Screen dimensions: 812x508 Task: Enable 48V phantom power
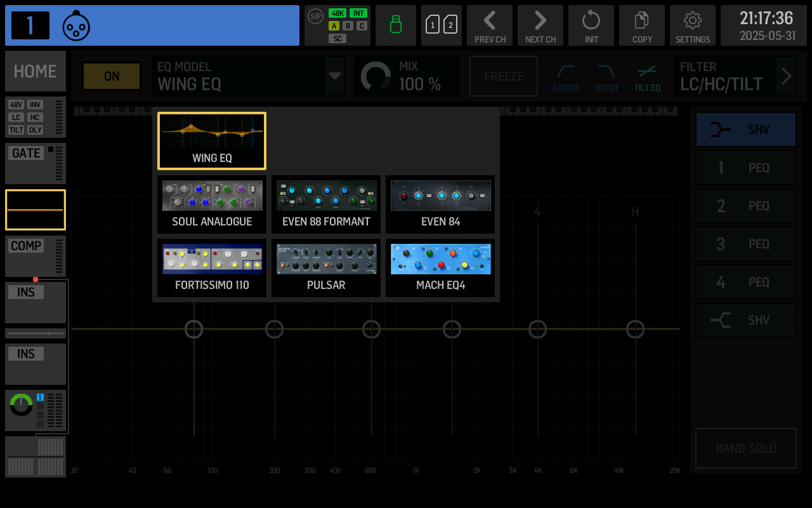(16, 105)
